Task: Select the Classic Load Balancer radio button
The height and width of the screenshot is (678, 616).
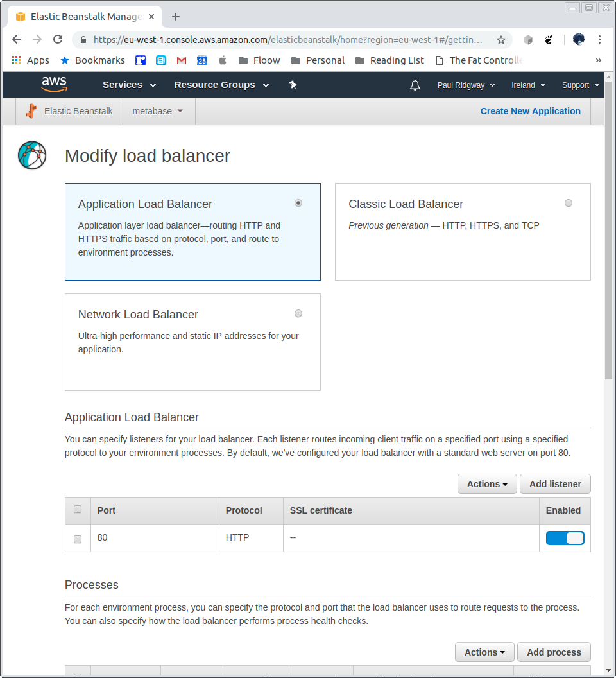Action: tap(569, 204)
